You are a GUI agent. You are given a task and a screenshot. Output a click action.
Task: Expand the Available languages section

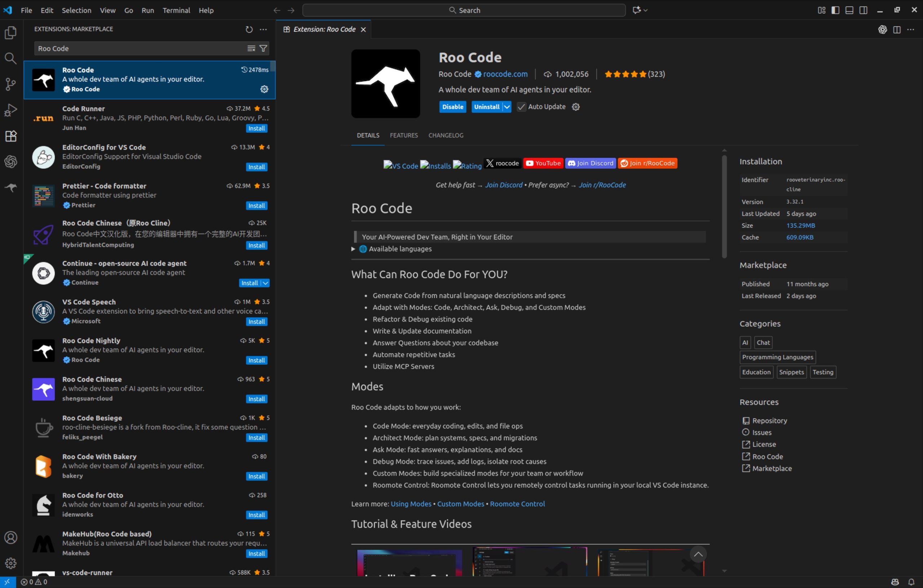tap(353, 249)
